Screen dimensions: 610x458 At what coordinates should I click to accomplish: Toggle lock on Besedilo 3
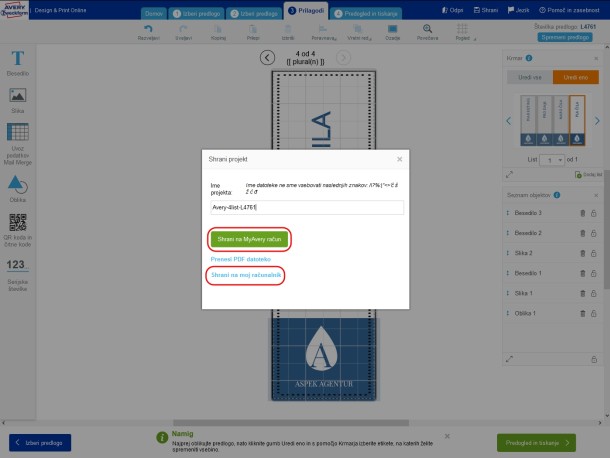(x=594, y=213)
